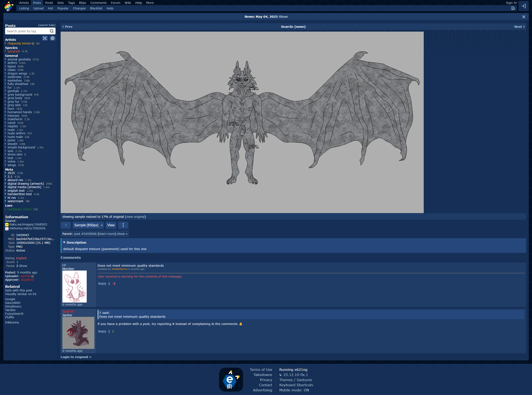Toggle Mobile mode: ON in footer

point(294,390)
